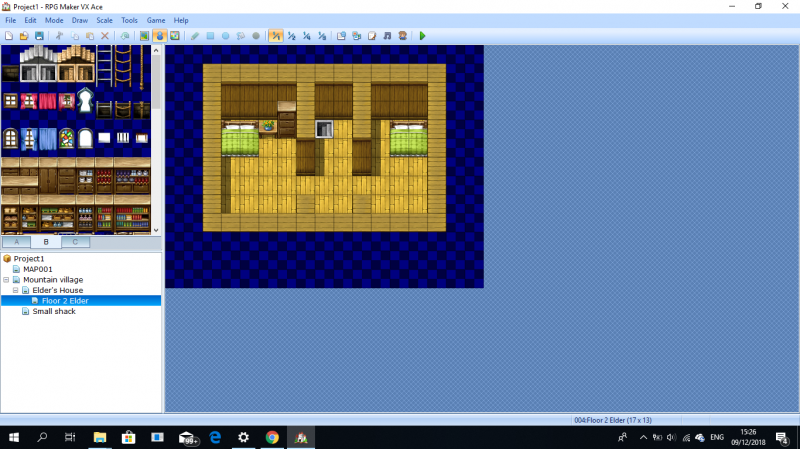Create a new project with toolbar icon
Image resolution: width=800 pixels, height=449 pixels.
coord(9,36)
